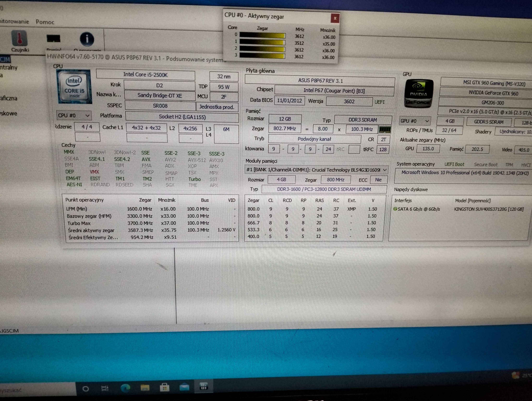Click the 802.7 MHz memory clock value

click(285, 129)
